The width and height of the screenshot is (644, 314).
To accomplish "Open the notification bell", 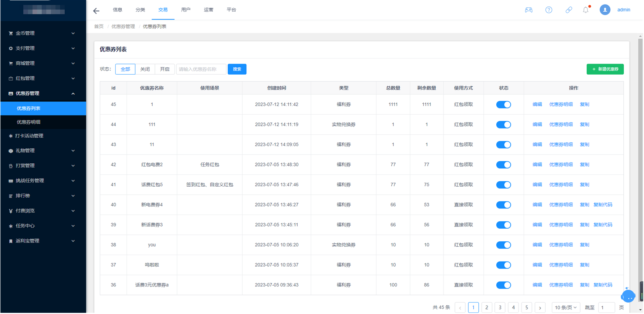I will click(x=586, y=10).
